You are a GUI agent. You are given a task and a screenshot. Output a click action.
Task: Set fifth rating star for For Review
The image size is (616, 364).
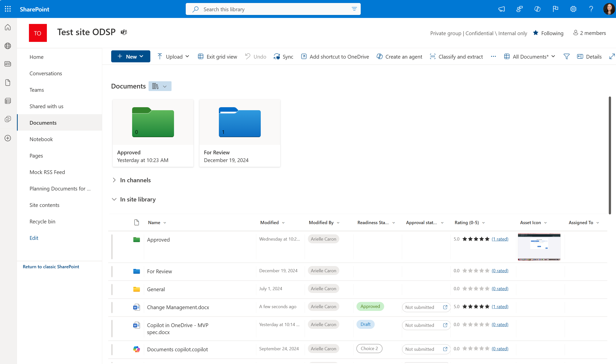(x=487, y=271)
